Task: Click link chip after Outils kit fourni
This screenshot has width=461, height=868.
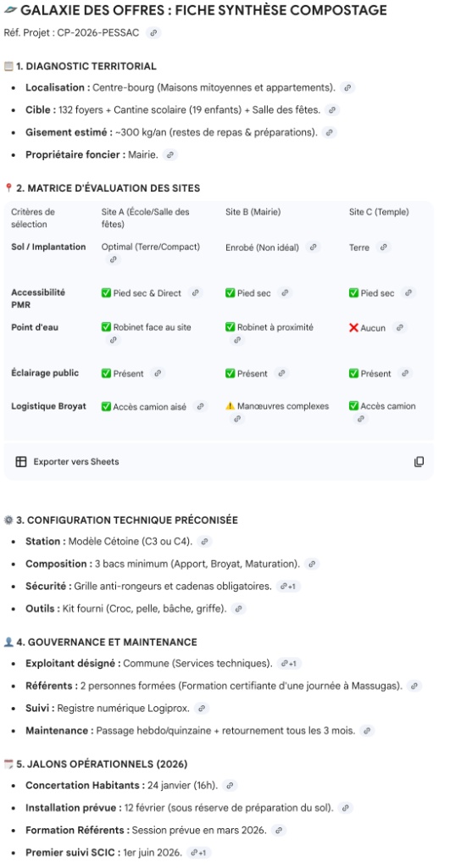Action: (238, 609)
